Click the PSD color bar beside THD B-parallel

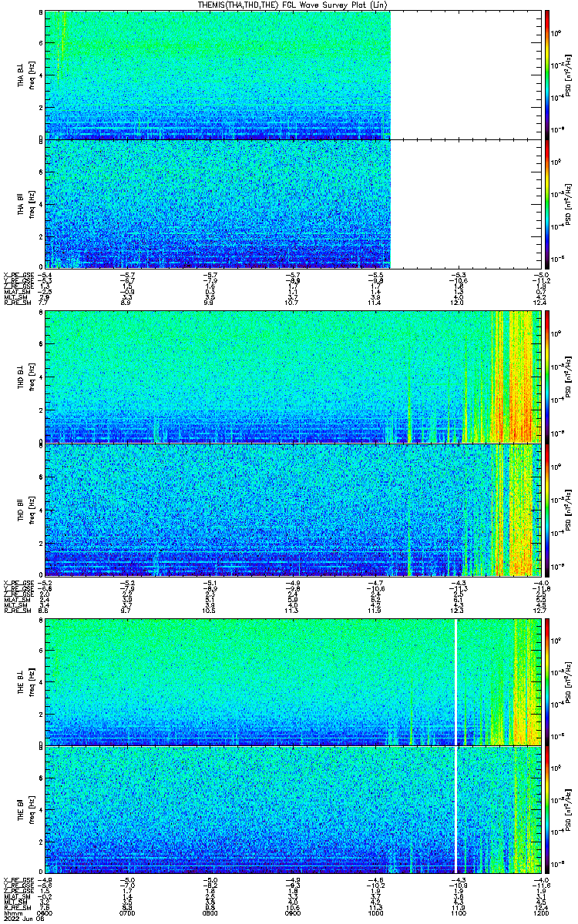point(547,509)
